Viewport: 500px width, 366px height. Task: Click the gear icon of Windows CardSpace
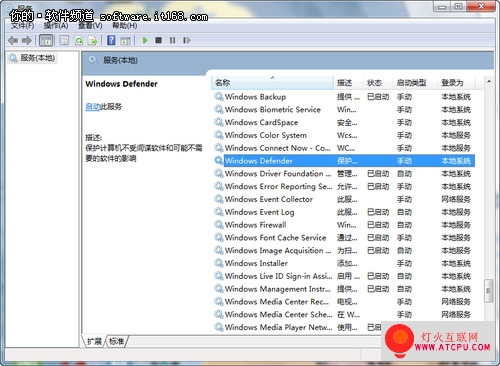pos(219,122)
